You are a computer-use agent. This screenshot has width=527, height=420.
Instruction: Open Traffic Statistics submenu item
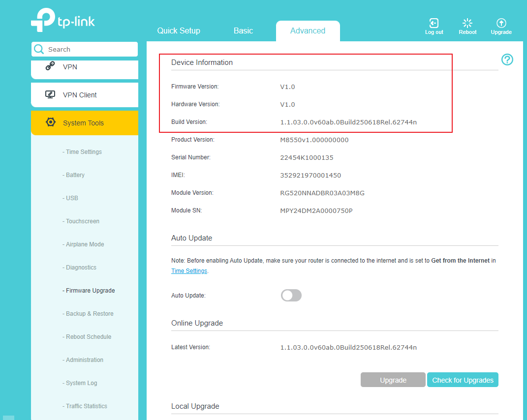(x=85, y=406)
